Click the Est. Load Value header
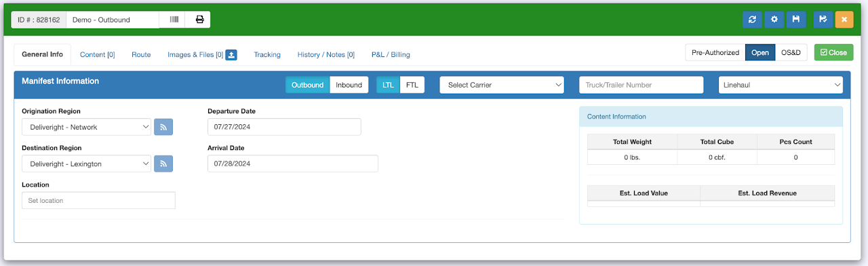 click(x=644, y=193)
